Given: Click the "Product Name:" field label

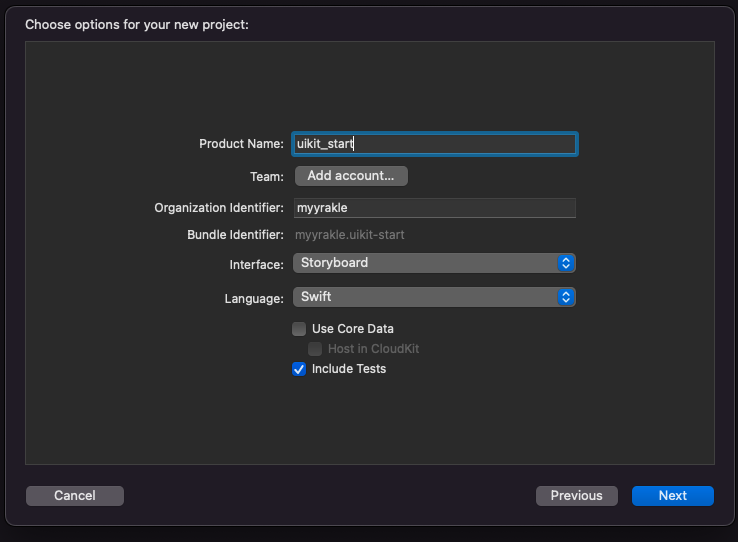Looking at the screenshot, I should pyautogui.click(x=242, y=144).
